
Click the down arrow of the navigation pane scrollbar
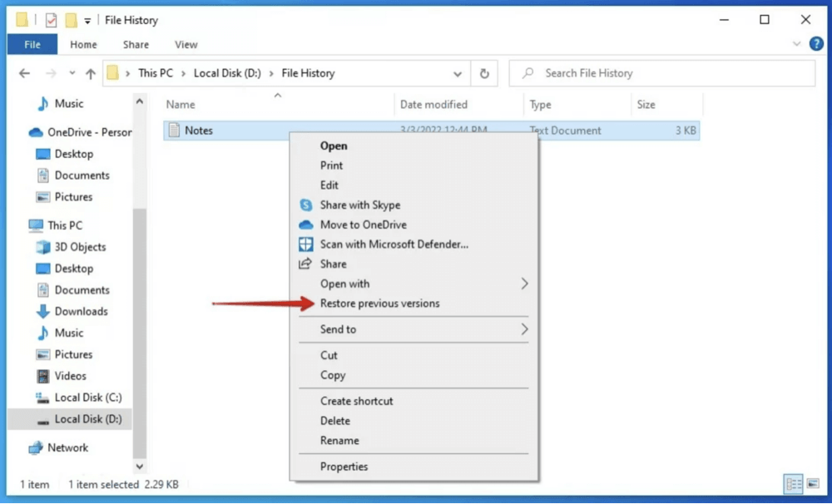tap(139, 466)
